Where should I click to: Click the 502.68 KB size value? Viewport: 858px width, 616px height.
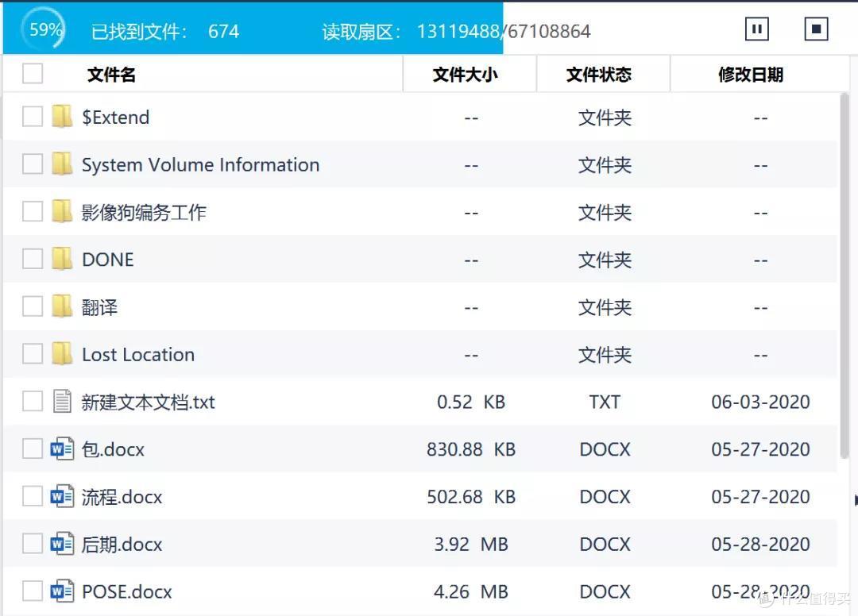470,497
